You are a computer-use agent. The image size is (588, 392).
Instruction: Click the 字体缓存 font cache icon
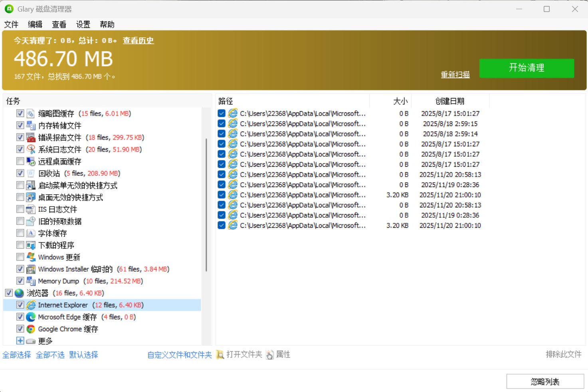pyautogui.click(x=30, y=233)
